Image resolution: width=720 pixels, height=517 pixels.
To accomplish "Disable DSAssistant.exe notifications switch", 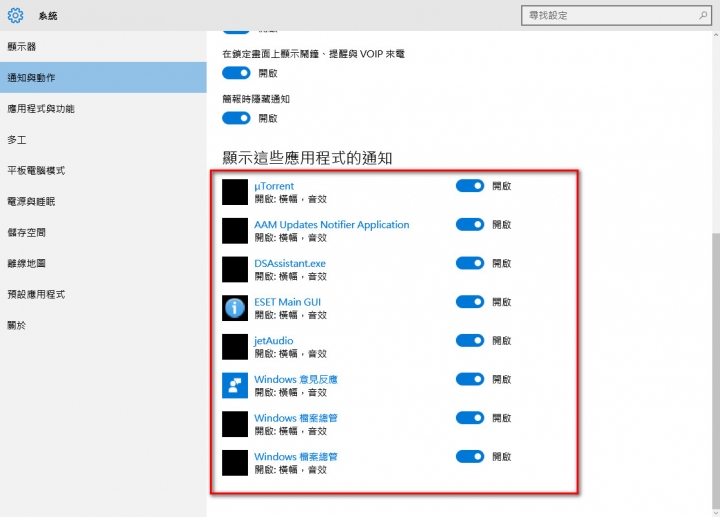I will [470, 263].
